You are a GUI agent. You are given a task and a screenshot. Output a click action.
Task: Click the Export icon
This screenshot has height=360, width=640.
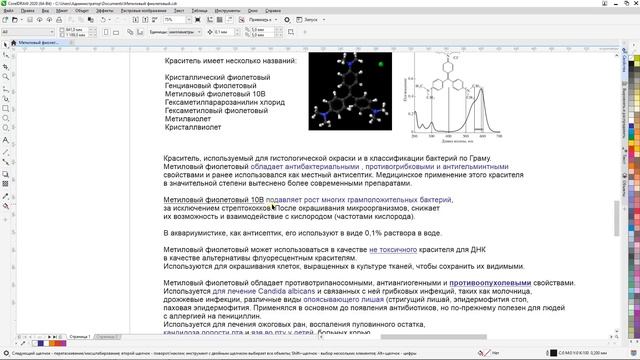click(x=145, y=19)
